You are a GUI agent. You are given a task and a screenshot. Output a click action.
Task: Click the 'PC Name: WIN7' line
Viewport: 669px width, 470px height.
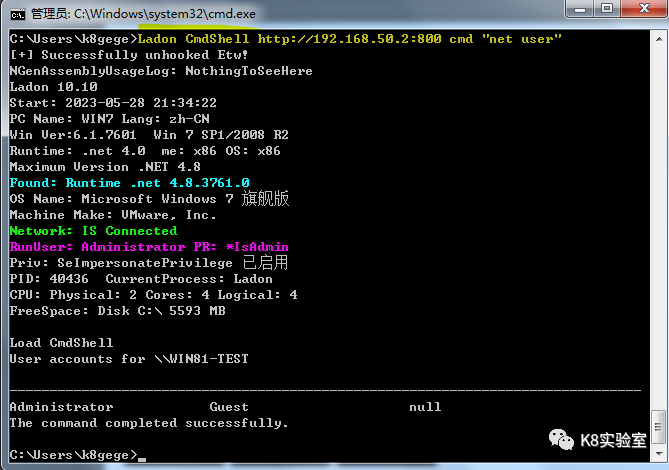pos(109,119)
